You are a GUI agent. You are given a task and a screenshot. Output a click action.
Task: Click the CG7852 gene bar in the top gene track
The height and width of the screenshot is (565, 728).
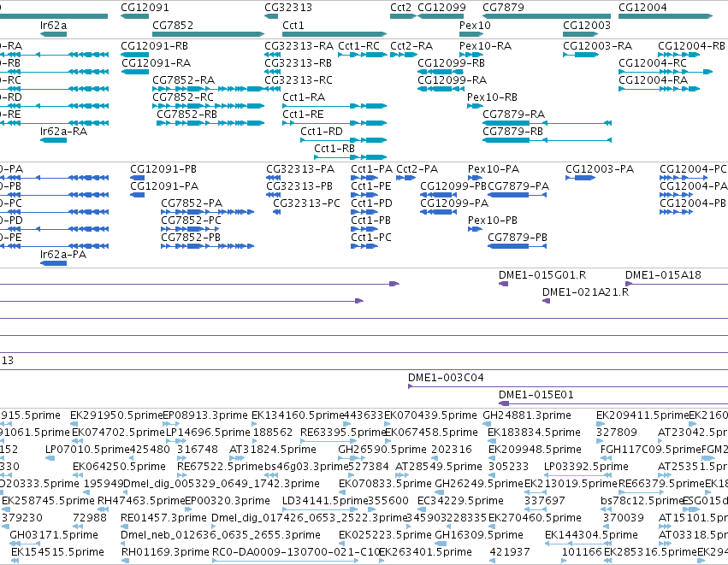point(209,34)
